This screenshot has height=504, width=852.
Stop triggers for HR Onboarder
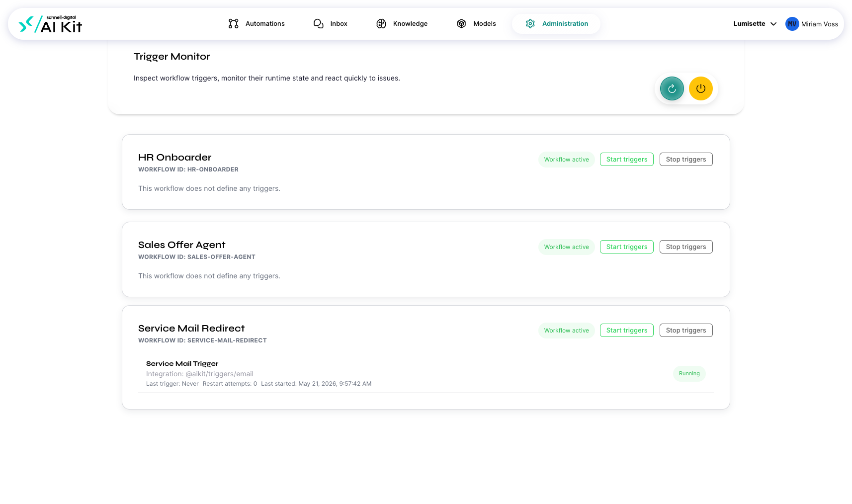tap(686, 160)
